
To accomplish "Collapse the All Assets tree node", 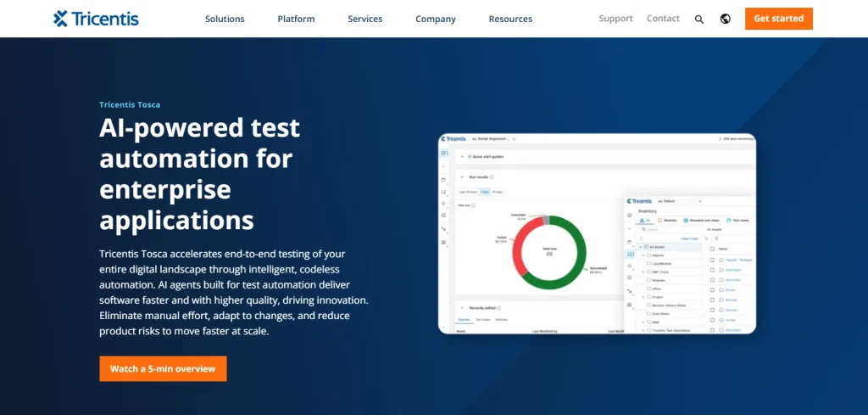I will 641,247.
